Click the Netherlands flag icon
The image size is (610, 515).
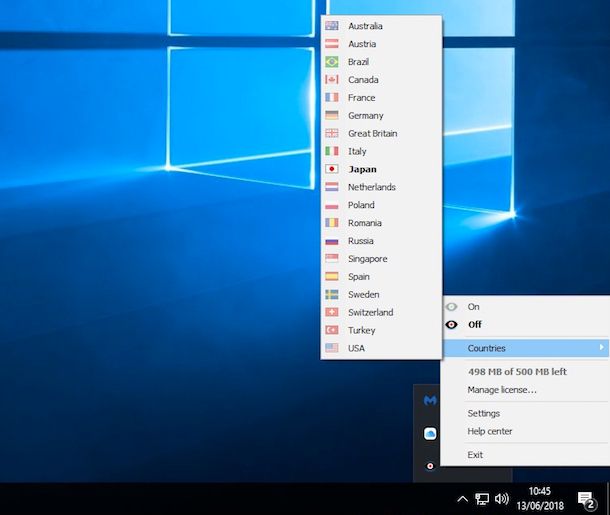332,187
